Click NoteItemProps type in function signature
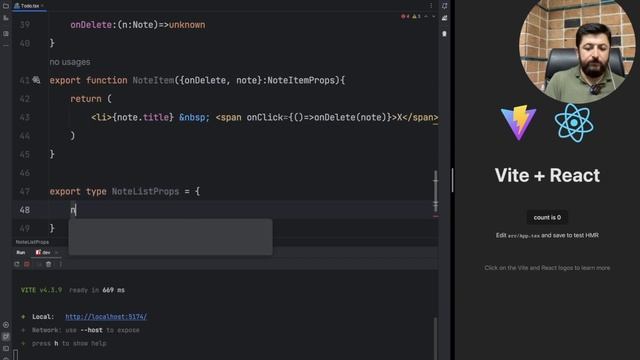 pos(301,80)
